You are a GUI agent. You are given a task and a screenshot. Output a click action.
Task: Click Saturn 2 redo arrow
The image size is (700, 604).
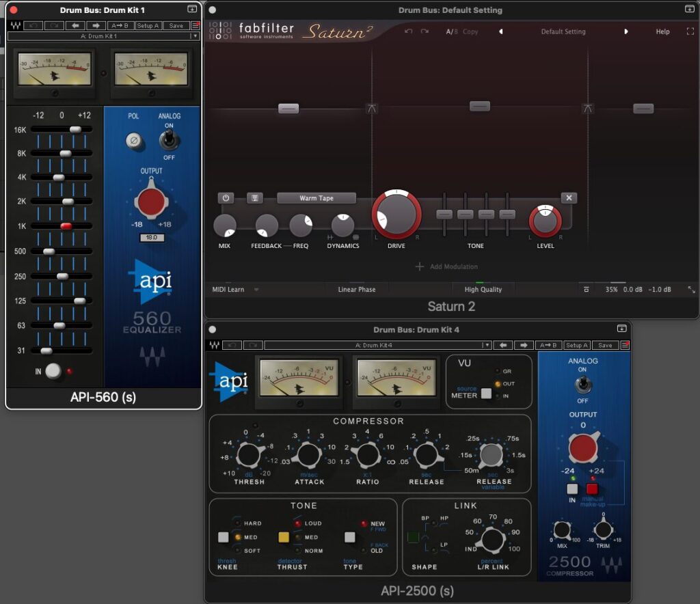(x=425, y=31)
